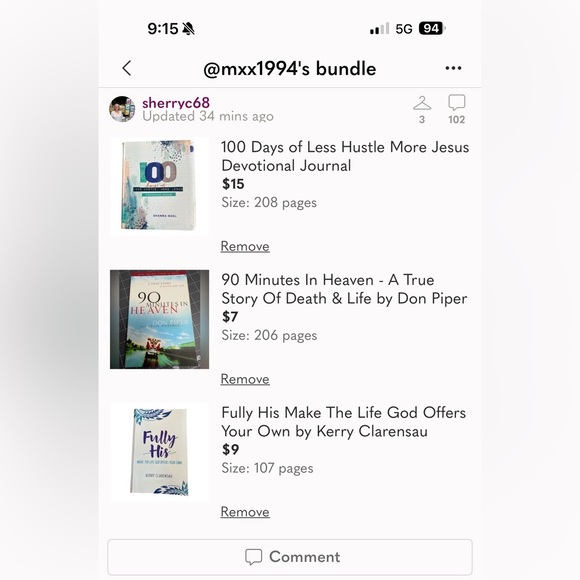Select the 100 Days of Less Hustle title

point(345,156)
